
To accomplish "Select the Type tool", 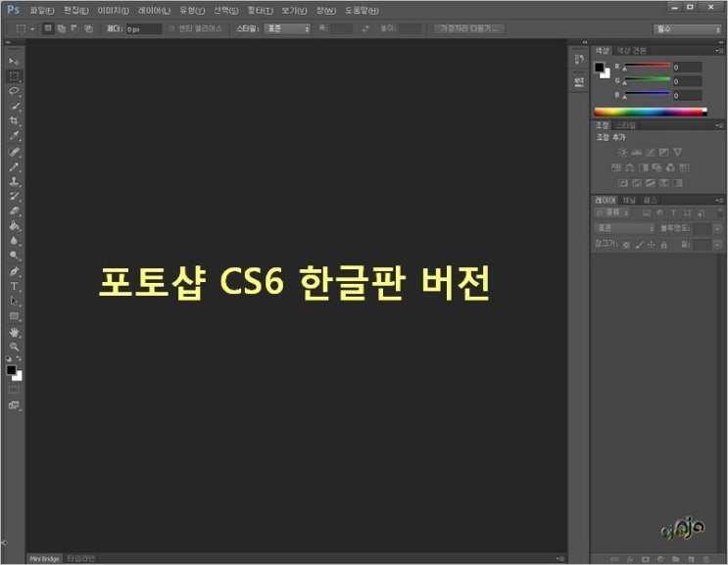I will click(14, 286).
